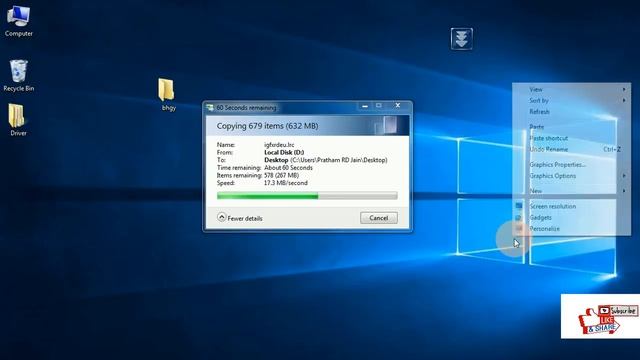Click the Copying 679 items header

tap(267, 126)
